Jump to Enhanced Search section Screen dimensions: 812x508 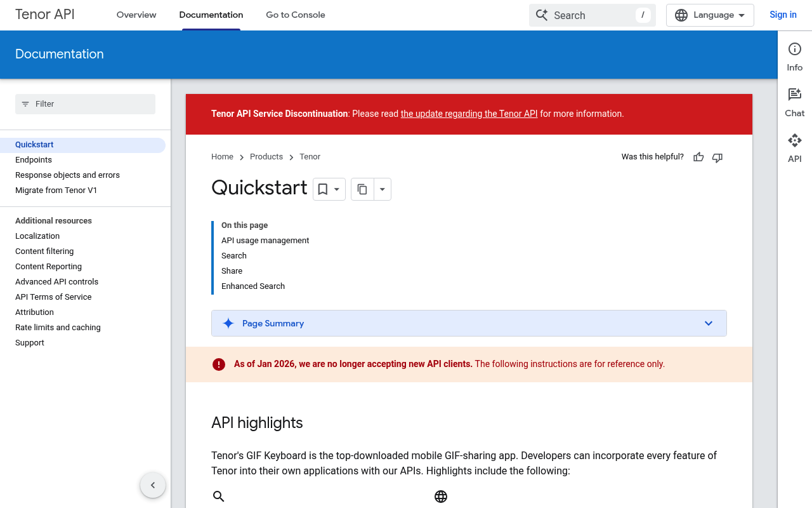coord(253,286)
